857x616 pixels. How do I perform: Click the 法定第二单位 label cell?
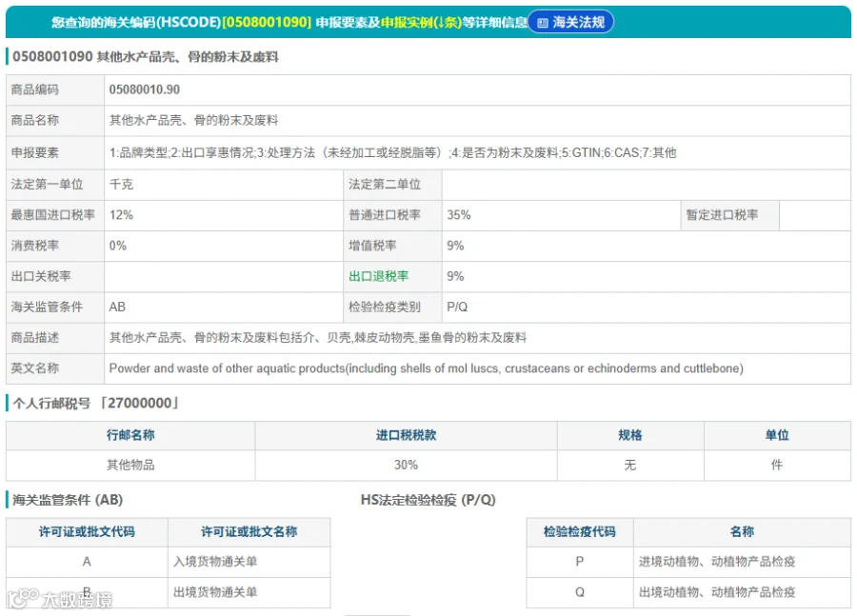point(392,184)
